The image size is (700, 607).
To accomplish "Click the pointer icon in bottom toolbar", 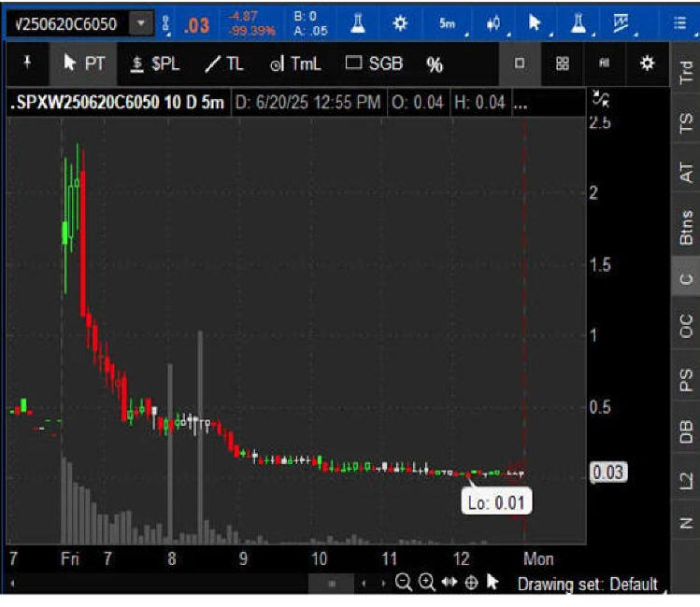I will point(493,582).
